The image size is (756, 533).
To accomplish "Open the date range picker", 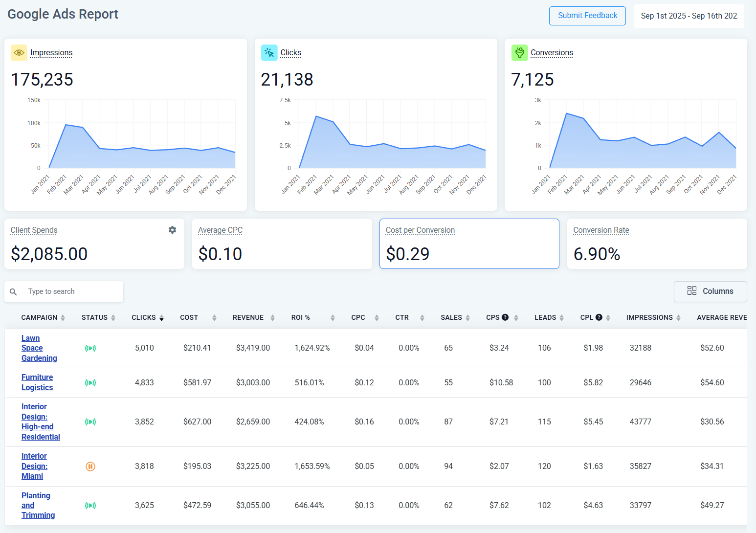I will point(689,16).
